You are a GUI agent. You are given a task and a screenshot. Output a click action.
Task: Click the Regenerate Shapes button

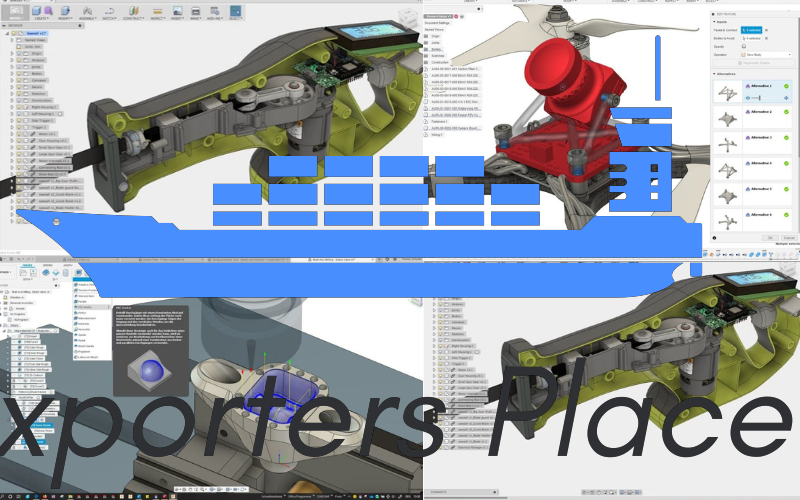point(754,63)
